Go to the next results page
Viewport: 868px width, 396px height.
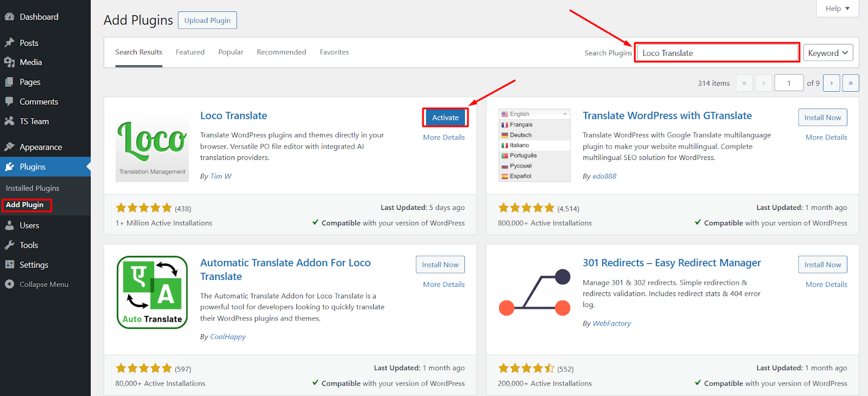[x=831, y=83]
